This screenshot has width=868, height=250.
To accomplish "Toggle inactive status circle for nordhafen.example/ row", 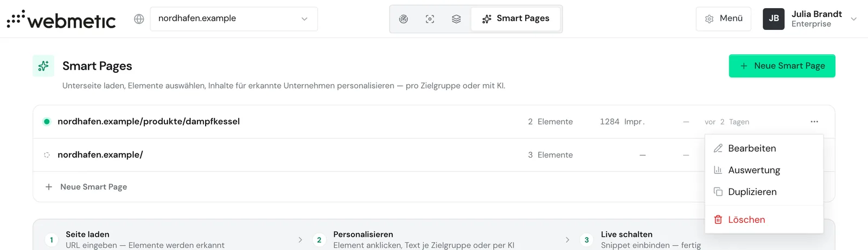I will click(47, 155).
